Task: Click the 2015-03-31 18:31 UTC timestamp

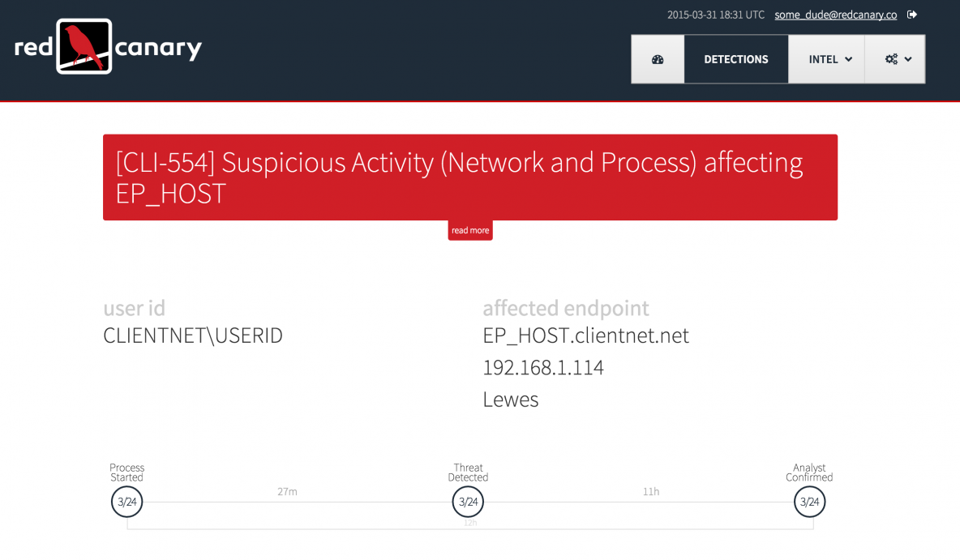Action: 715,15
